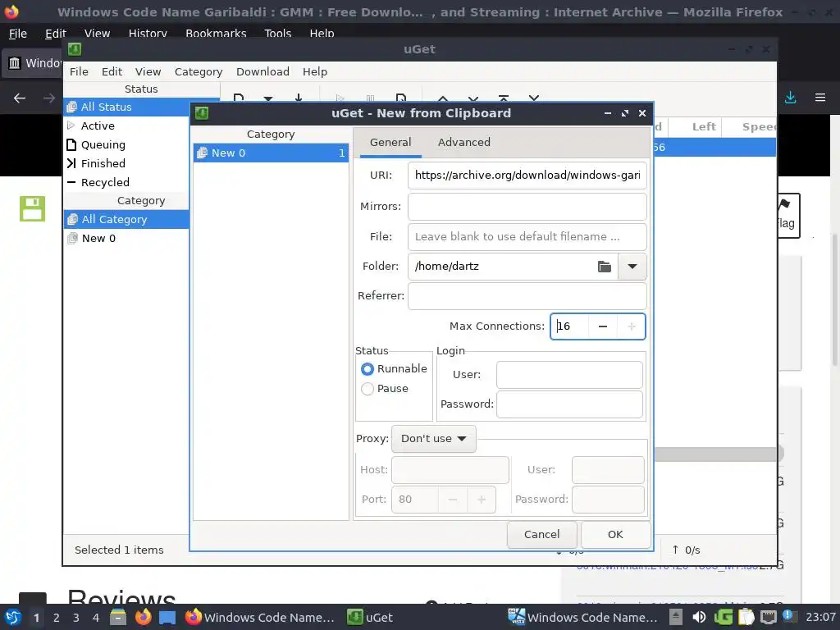Open the Firefox History menu

148,33
